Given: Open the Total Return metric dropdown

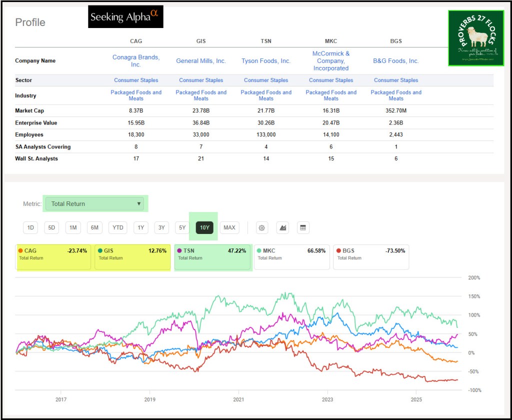Looking at the screenshot, I should (x=94, y=203).
